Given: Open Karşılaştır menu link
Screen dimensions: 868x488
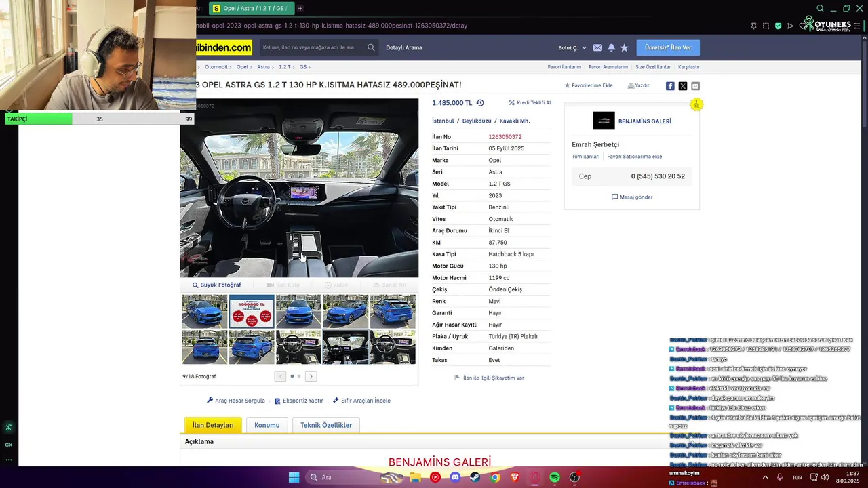Looking at the screenshot, I should (x=689, y=67).
